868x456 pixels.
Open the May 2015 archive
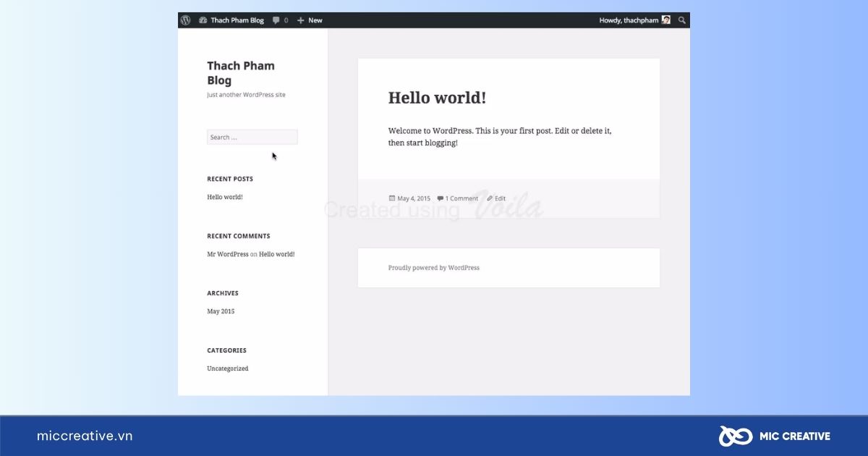click(221, 311)
